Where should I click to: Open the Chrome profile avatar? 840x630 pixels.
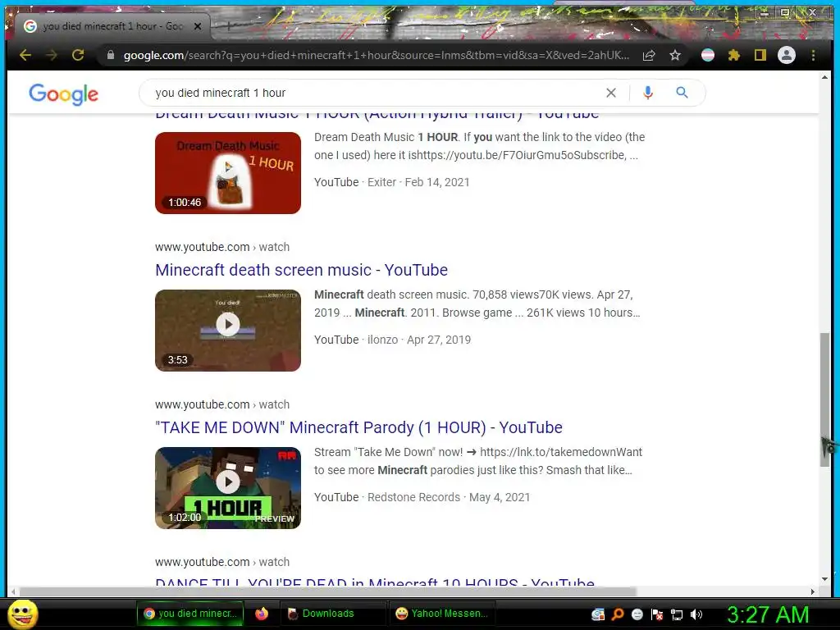[787, 55]
